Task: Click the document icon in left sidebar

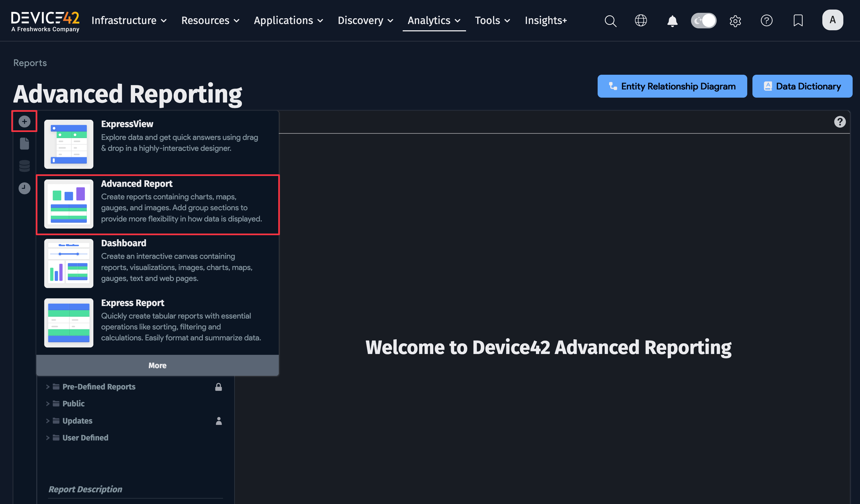Action: [24, 143]
